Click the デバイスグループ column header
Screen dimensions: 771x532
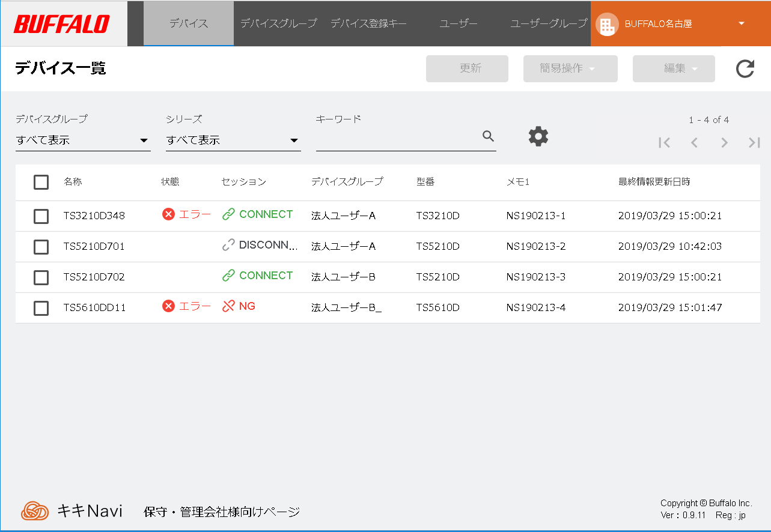(347, 181)
